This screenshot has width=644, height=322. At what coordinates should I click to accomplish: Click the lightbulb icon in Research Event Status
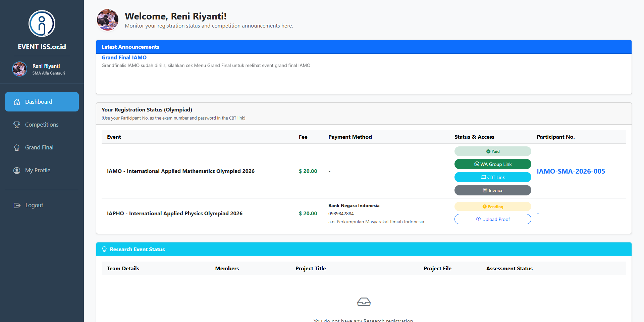[104, 249]
